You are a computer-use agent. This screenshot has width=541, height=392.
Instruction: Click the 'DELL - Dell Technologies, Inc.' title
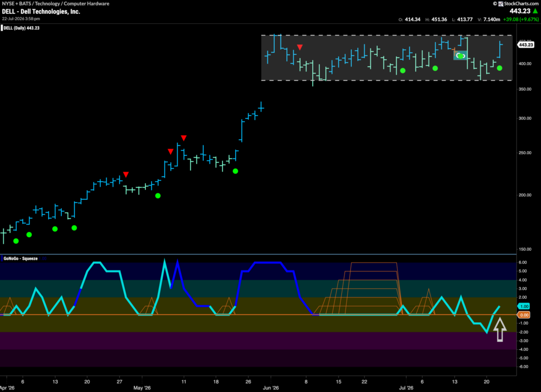click(x=41, y=12)
